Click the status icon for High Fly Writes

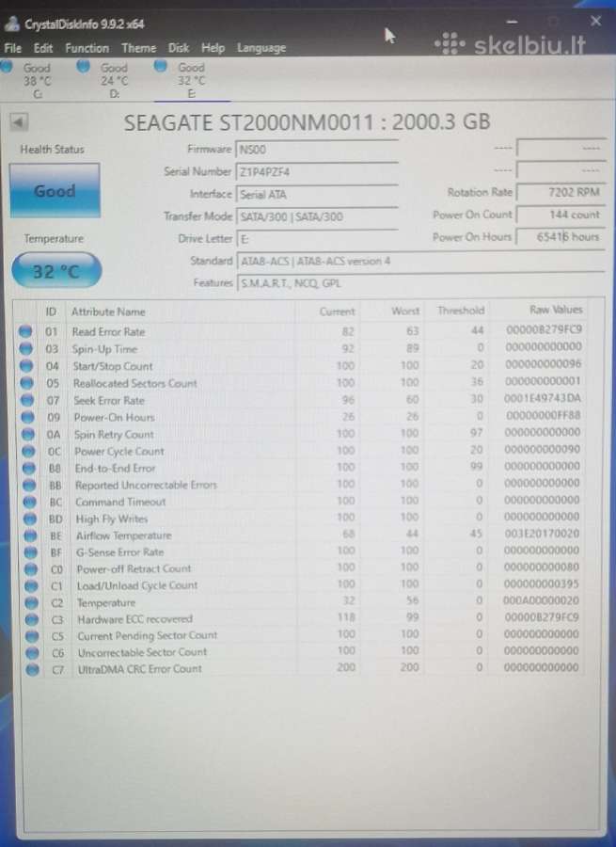tap(30, 519)
